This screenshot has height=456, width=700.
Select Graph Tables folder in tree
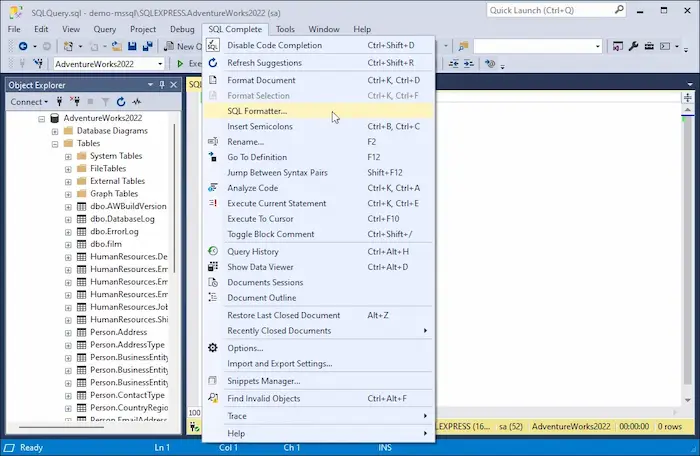point(114,193)
